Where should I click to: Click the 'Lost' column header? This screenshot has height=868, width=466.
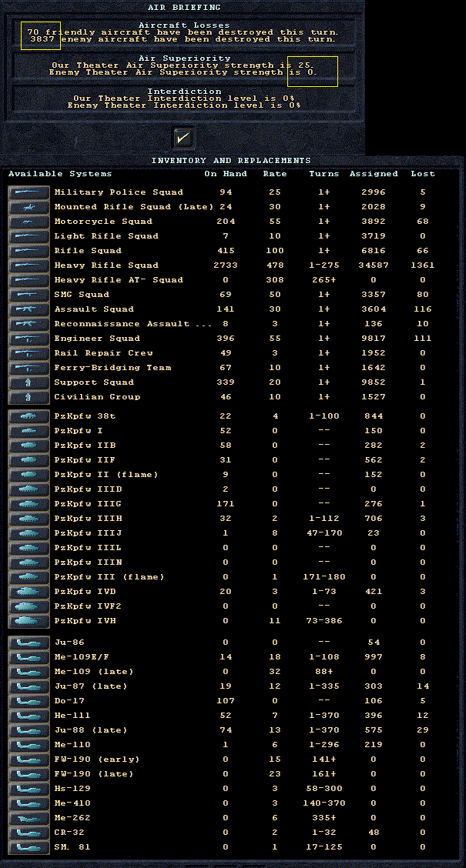[423, 174]
